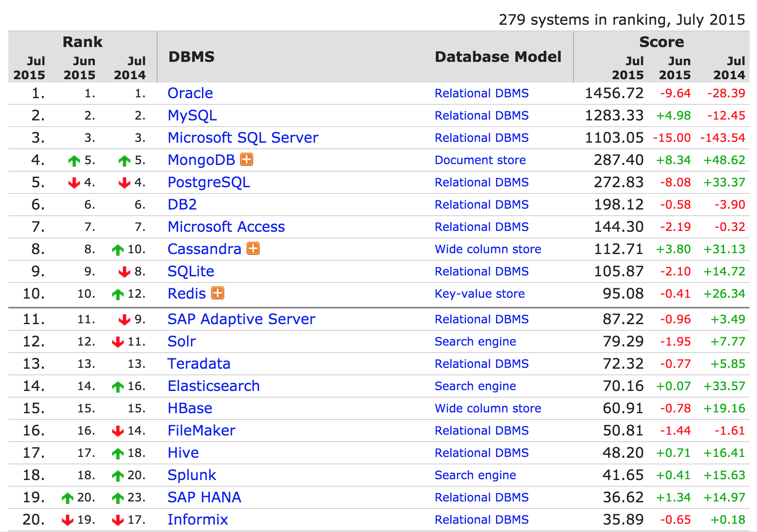Click Relational DBMS link in DB2 row
Image resolution: width=757 pixels, height=532 pixels.
[x=482, y=205]
